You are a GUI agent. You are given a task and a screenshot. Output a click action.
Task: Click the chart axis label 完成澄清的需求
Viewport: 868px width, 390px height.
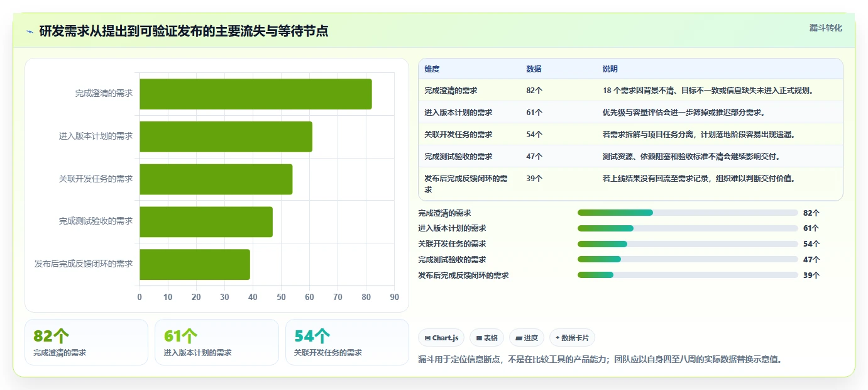point(104,93)
